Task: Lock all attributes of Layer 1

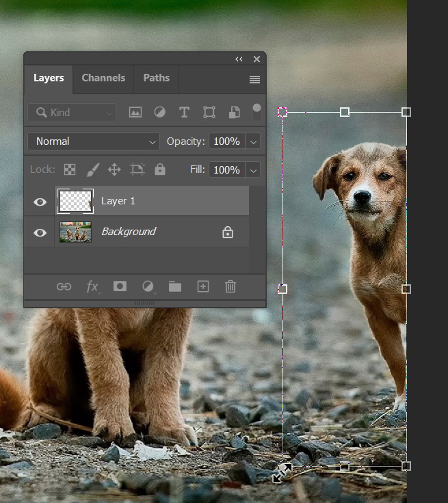Action: point(160,169)
